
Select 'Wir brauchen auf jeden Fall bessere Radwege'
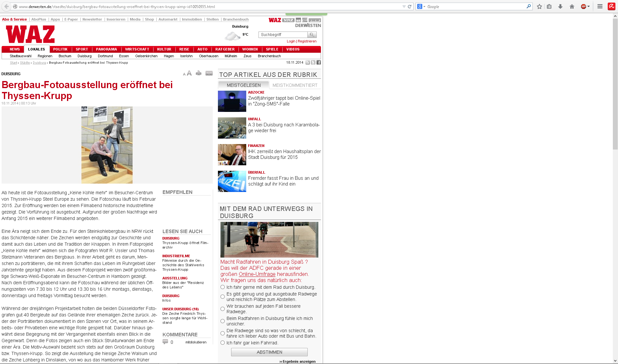coord(222,309)
